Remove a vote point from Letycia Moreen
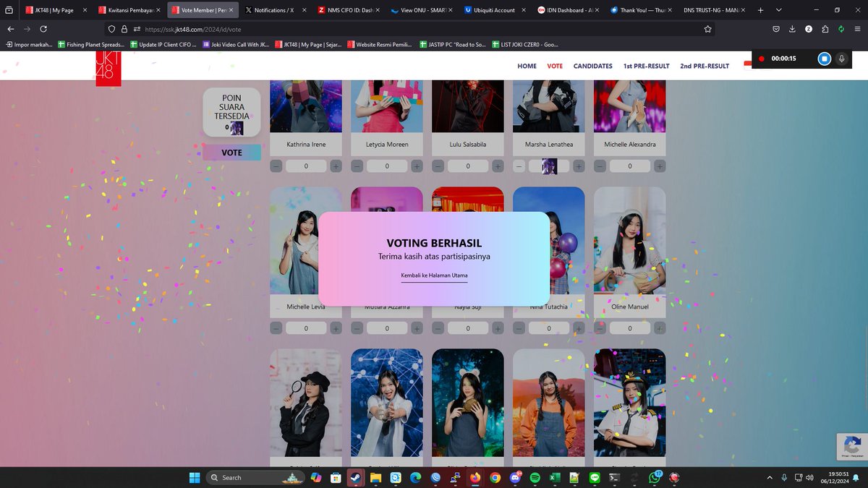The image size is (868, 488). 357,166
